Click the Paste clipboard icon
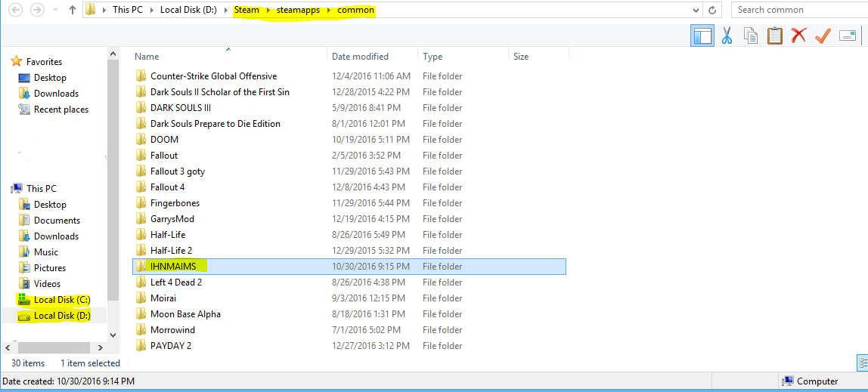 click(x=775, y=36)
